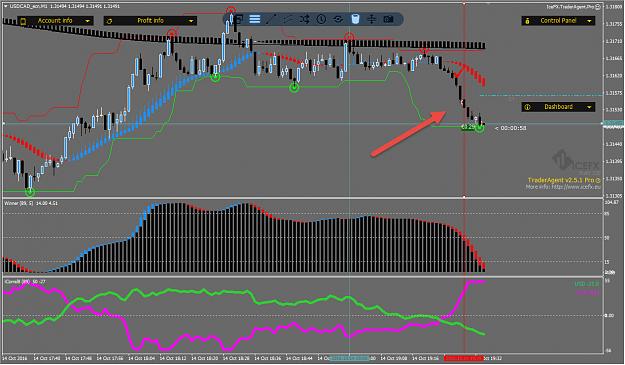The width and height of the screenshot is (625, 365).
Task: Click the TraderAgent v2.5.1 Pro label
Action: [x=561, y=180]
